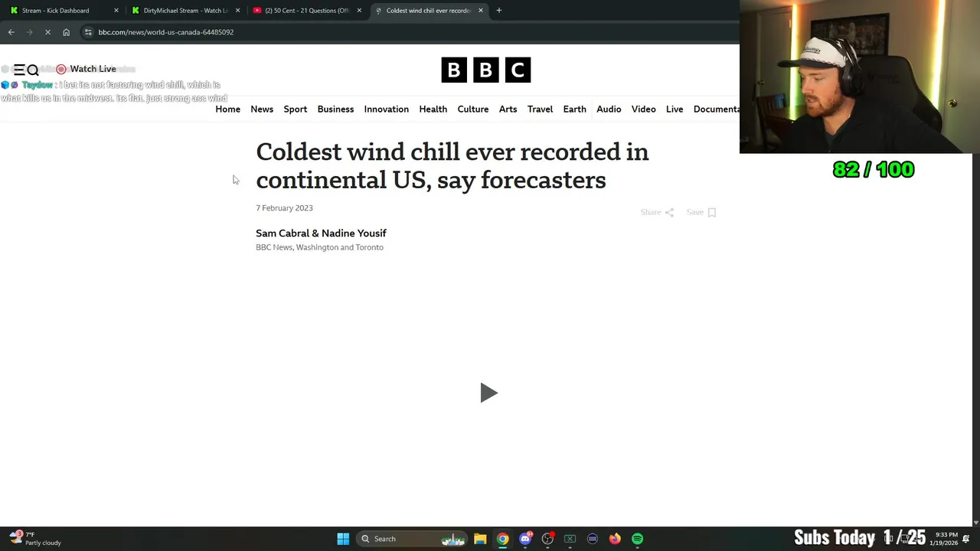This screenshot has height=551, width=980.
Task: Open site information icon in address bar
Action: point(88,32)
